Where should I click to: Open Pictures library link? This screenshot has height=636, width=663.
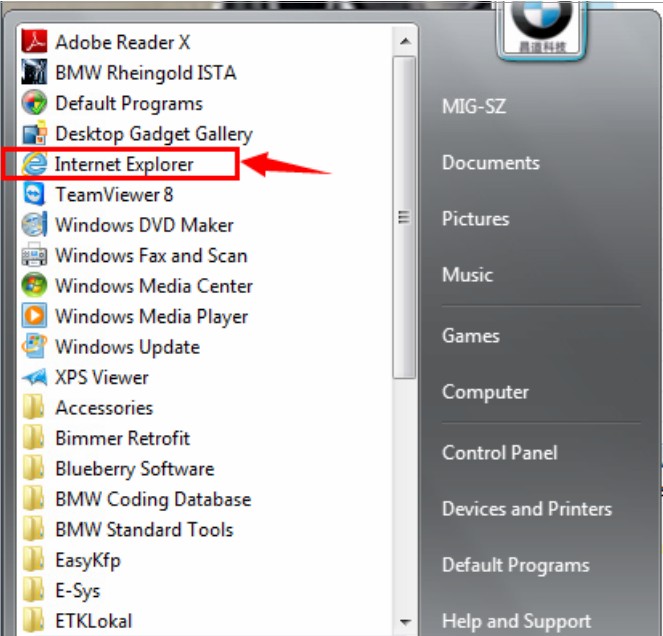[x=476, y=219]
